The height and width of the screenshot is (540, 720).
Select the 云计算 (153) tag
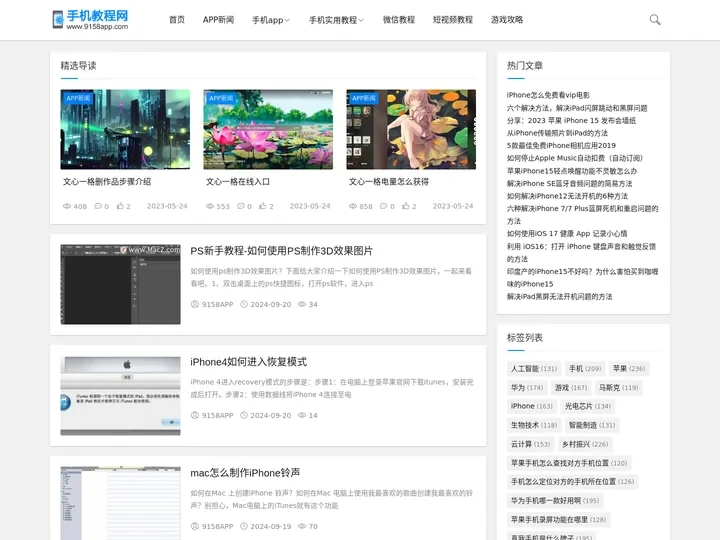coord(530,444)
